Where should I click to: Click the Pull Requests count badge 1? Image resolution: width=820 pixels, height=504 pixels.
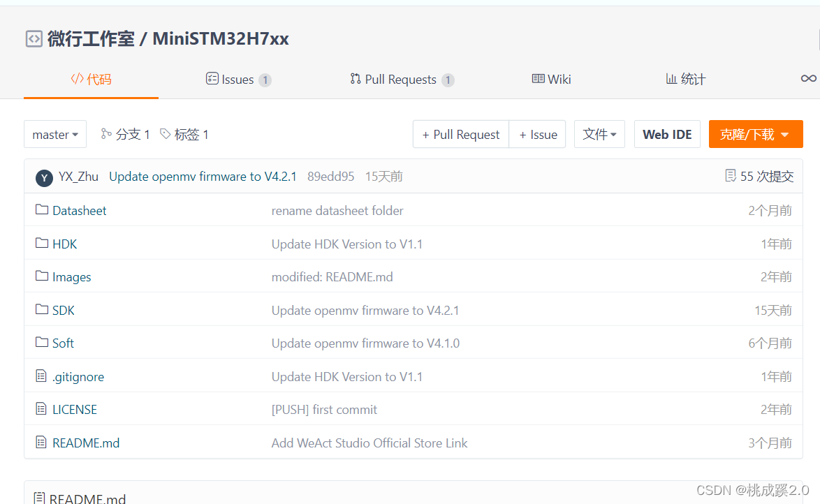pyautogui.click(x=448, y=80)
